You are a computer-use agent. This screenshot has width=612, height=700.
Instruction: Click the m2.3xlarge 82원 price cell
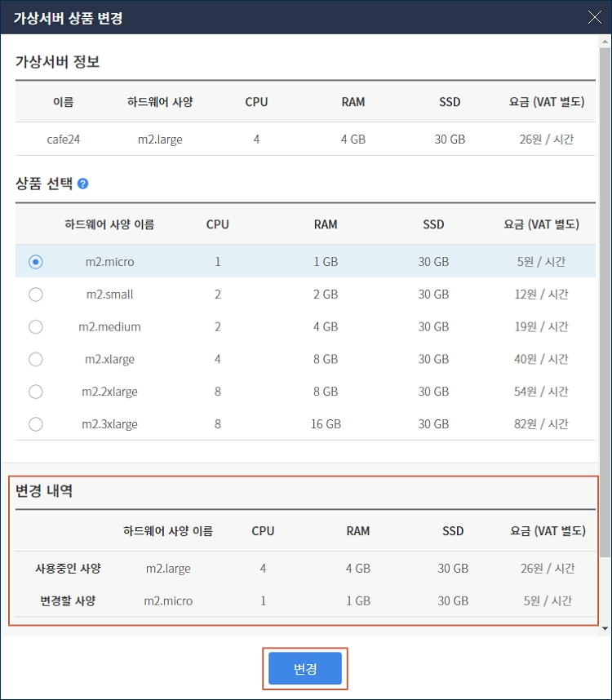click(x=541, y=424)
